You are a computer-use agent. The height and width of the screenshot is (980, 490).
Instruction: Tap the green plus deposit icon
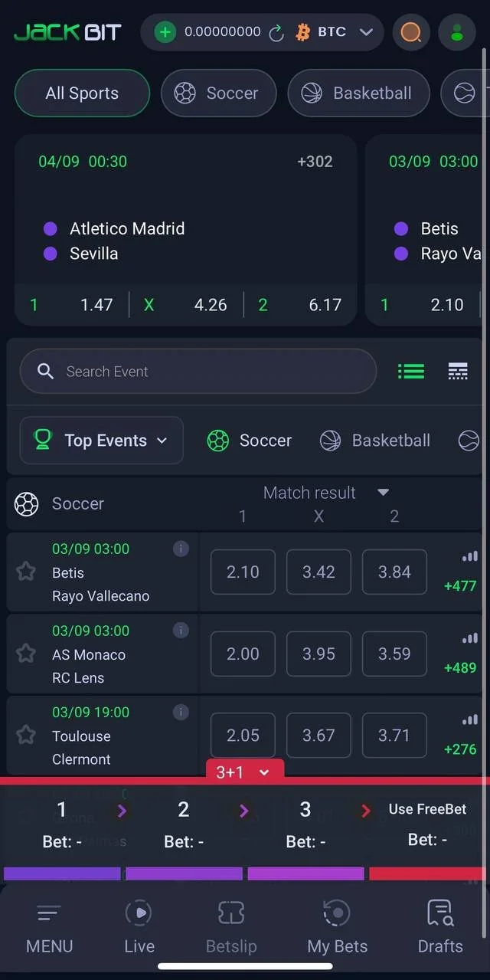pos(165,32)
